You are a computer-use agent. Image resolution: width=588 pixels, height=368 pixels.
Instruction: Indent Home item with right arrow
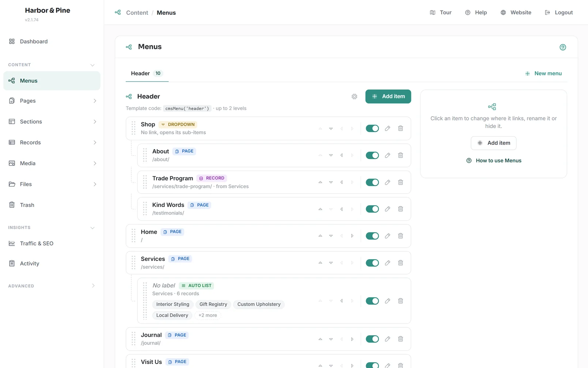(352, 236)
